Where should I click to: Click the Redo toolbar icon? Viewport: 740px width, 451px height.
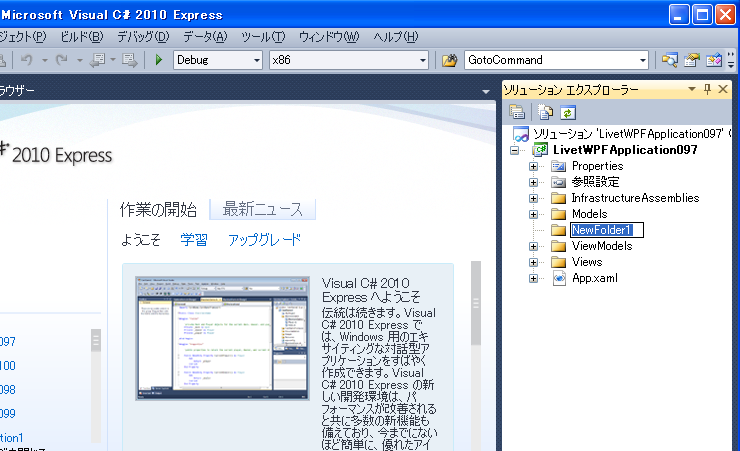pos(62,60)
